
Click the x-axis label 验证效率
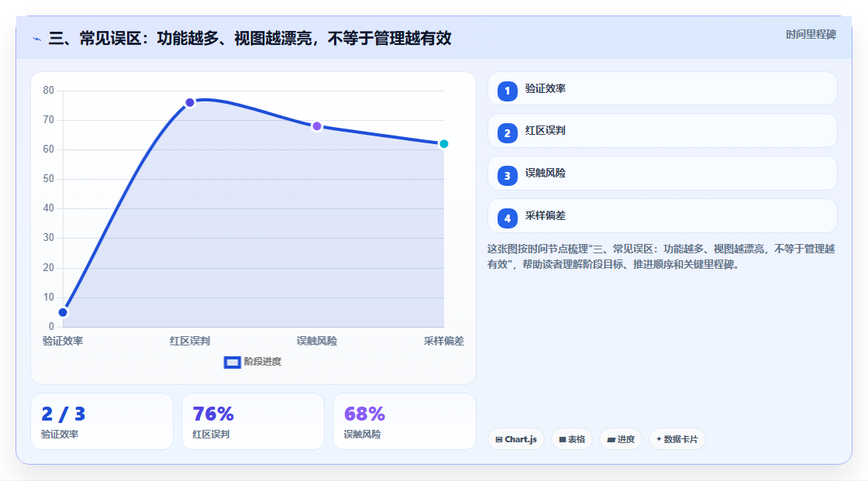coord(63,341)
